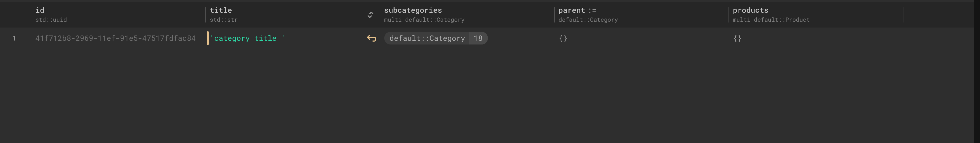Click the 18 count badge in subcategories
Screen dimensions: 980x143
point(478,38)
